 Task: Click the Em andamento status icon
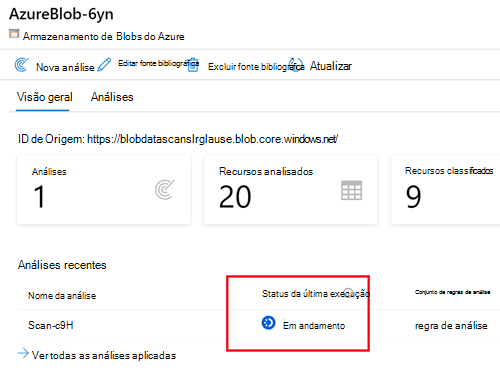pos(268,323)
